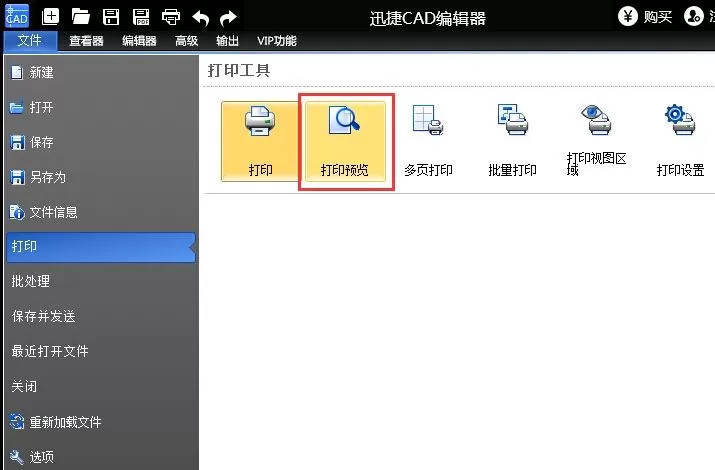This screenshot has width=715, height=470.
Task: Redo with the title bar forward arrow
Action: (x=228, y=18)
